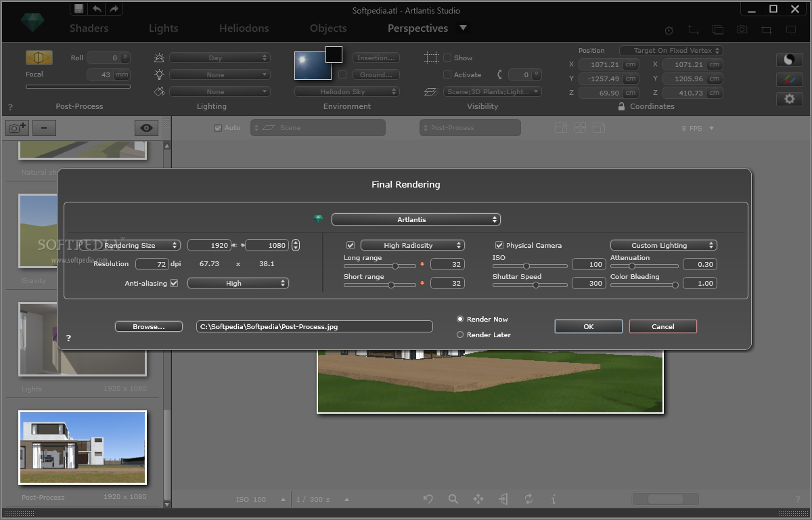The width and height of the screenshot is (812, 520).
Task: Click the axis coordinates icon in top toolbar
Action: point(694,30)
